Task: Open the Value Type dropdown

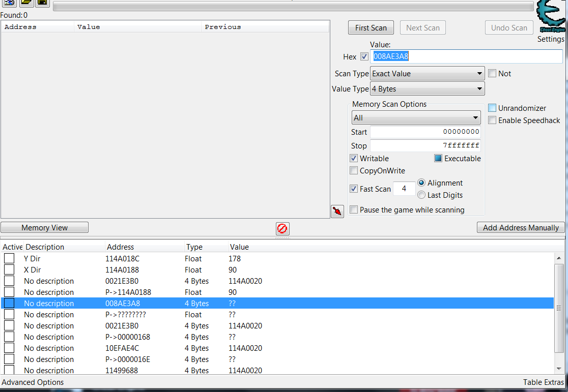Action: [x=427, y=89]
